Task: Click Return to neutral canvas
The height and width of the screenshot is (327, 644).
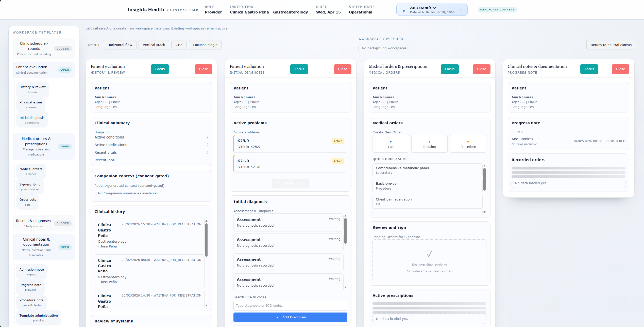Action: pyautogui.click(x=611, y=45)
